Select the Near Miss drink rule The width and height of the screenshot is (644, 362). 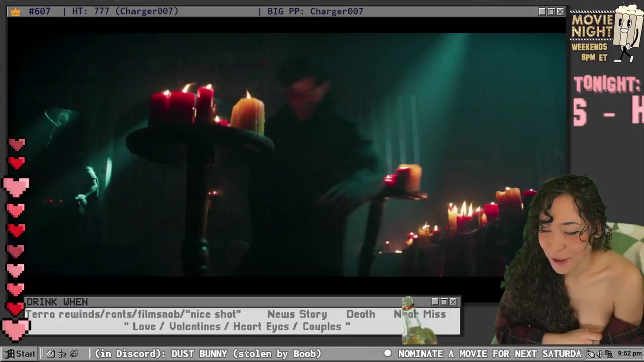click(420, 314)
